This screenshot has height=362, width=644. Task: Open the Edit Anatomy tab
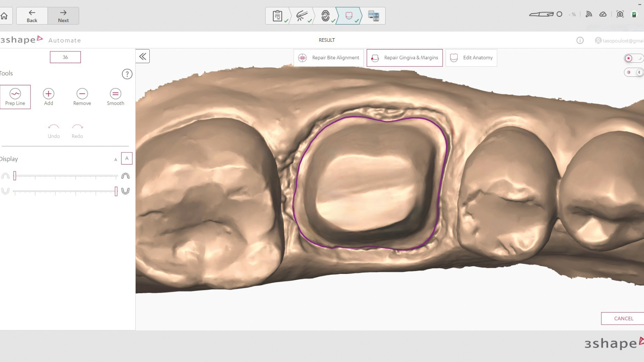[471, 58]
